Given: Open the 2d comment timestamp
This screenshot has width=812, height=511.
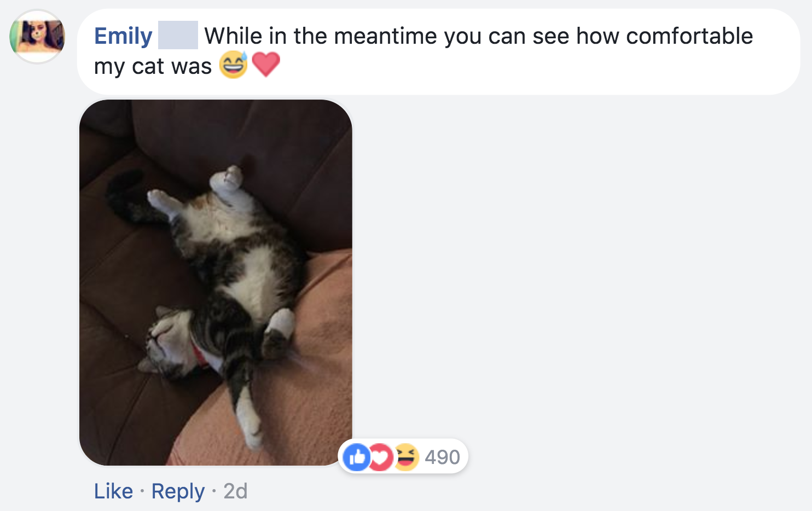Looking at the screenshot, I should [x=235, y=491].
